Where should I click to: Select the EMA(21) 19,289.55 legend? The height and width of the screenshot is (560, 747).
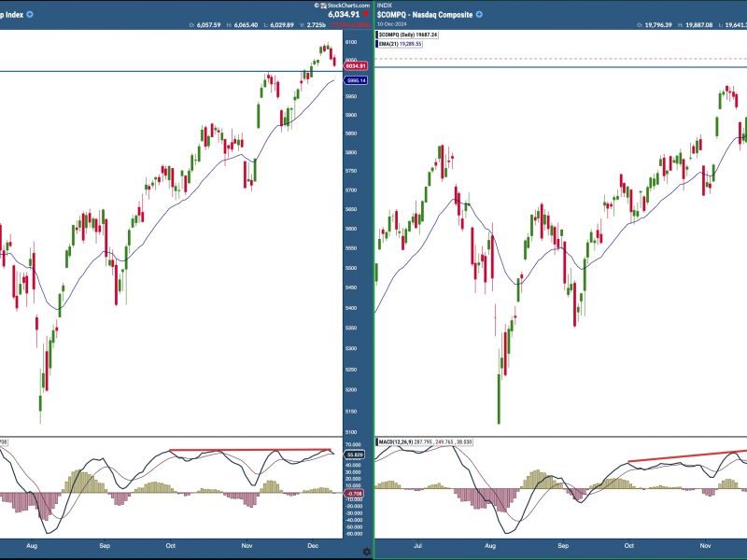400,44
